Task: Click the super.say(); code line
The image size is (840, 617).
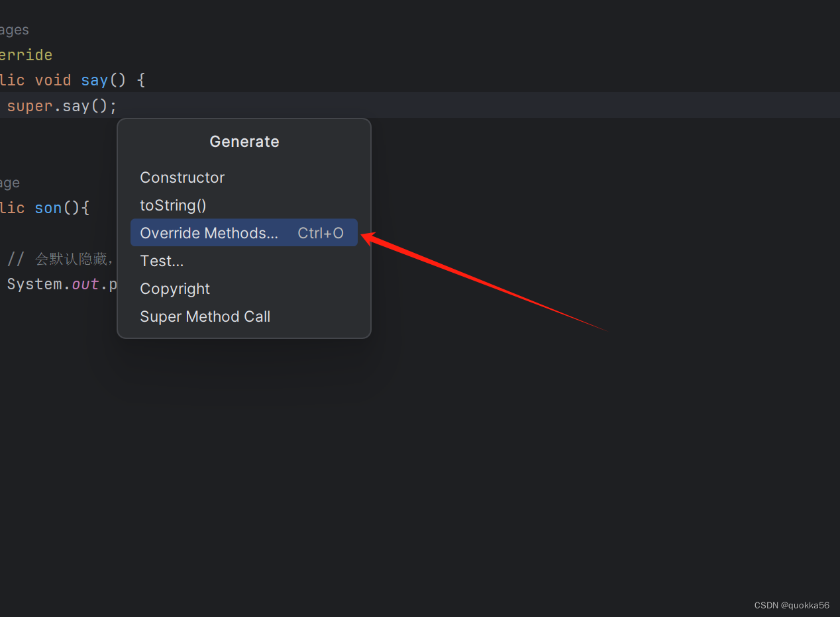Action: tap(62, 106)
